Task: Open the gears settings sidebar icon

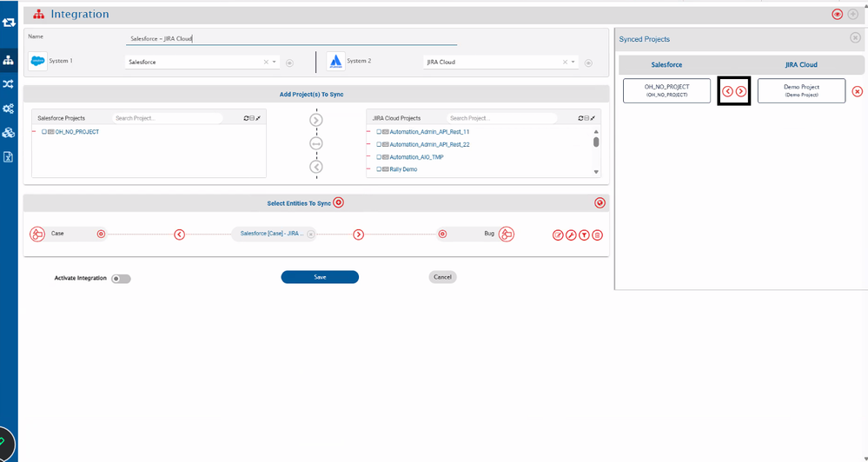Action: coord(9,109)
